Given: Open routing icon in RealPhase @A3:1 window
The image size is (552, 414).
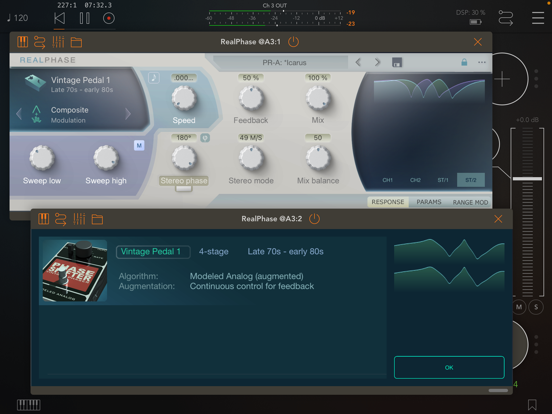Looking at the screenshot, I should 39,42.
